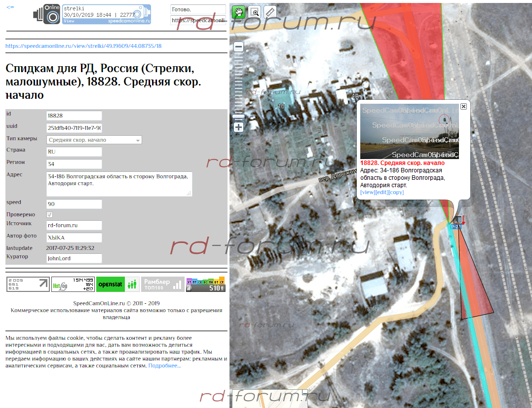This screenshot has width=532, height=408.
Task: Open the openstat counter badge
Action: (x=118, y=285)
